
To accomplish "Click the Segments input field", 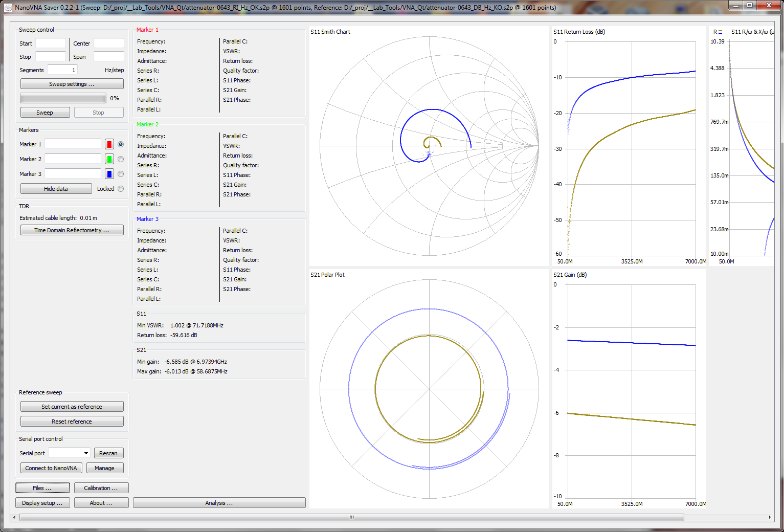I will click(61, 70).
